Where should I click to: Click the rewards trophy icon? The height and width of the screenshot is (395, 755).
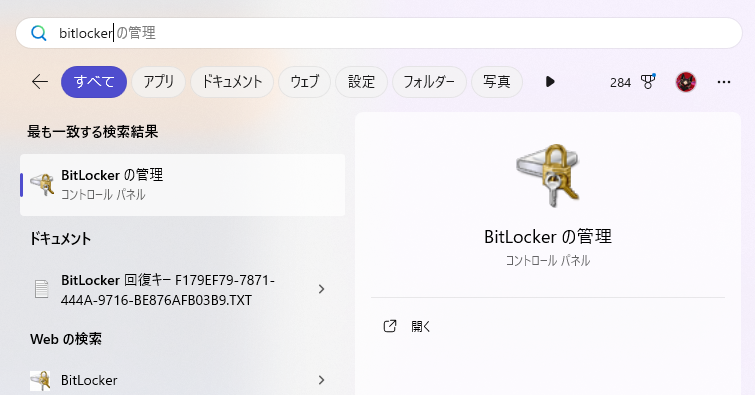(x=648, y=82)
